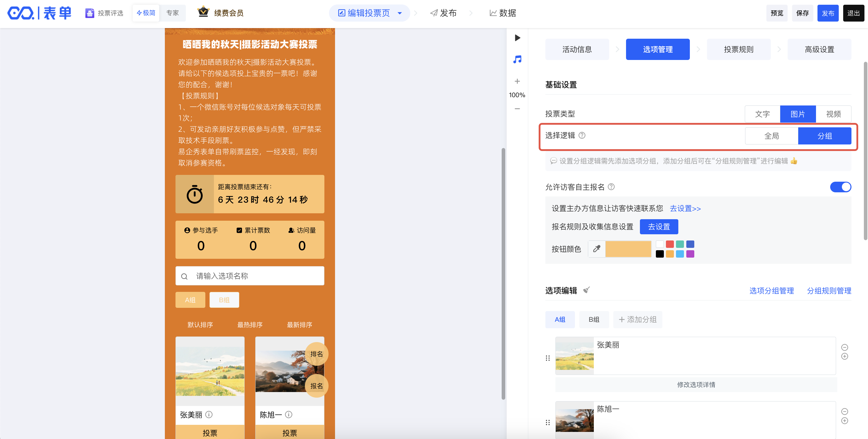Select 全局 selection logic
The height and width of the screenshot is (439, 868).
(771, 136)
